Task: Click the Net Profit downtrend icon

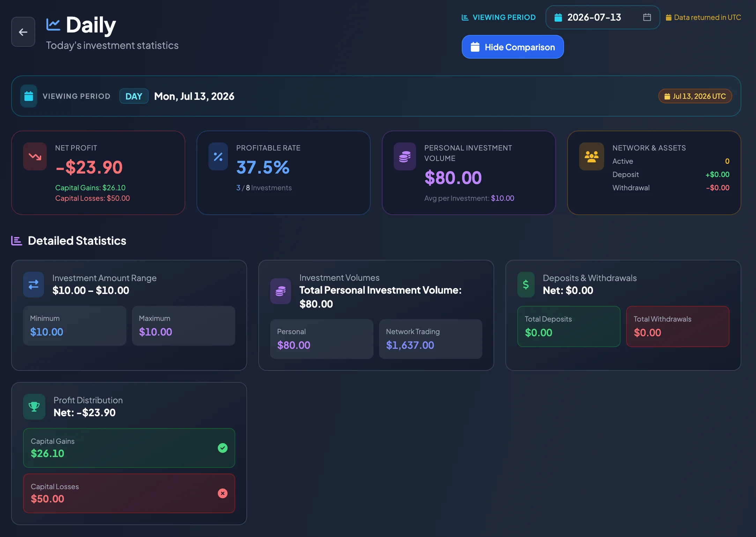Action: coord(35,156)
